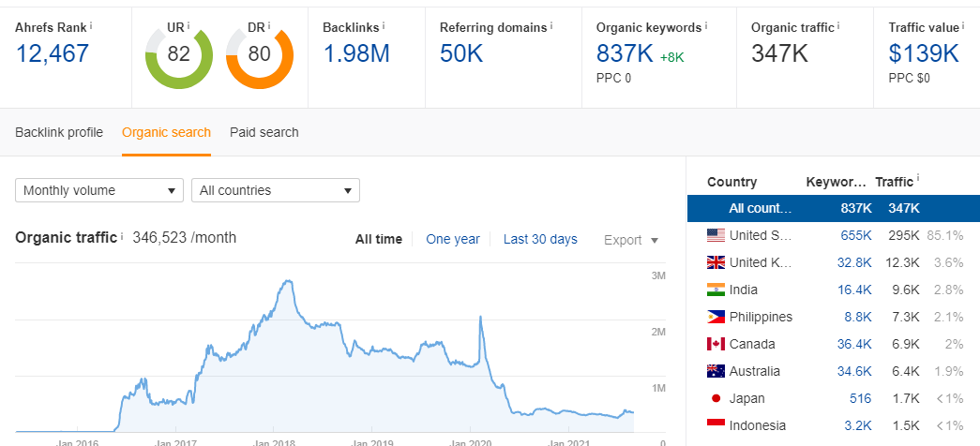The width and height of the screenshot is (980, 446).
Task: Click the Indonesia 1.5K traffic cell
Action: coord(906,426)
